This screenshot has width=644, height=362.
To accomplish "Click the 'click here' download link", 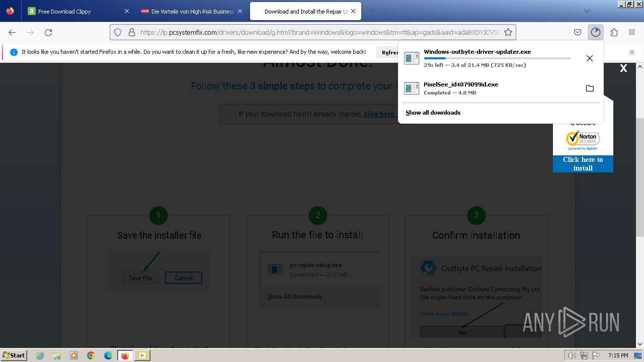I will click(379, 114).
